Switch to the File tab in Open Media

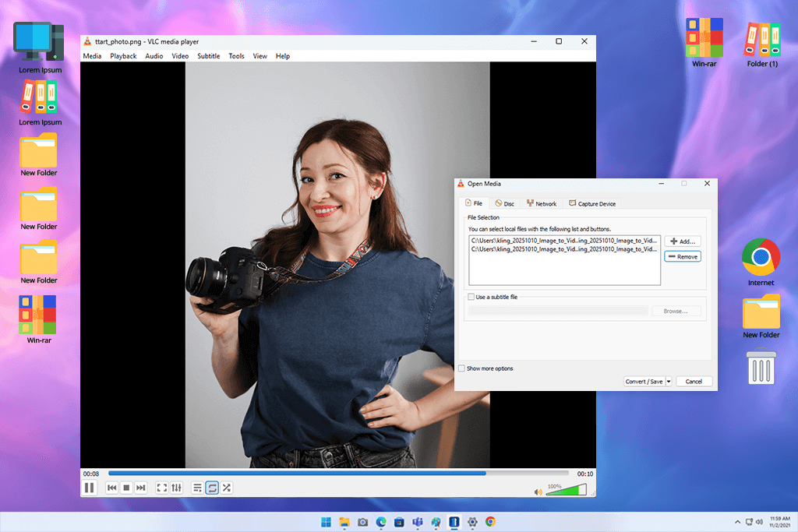474,203
